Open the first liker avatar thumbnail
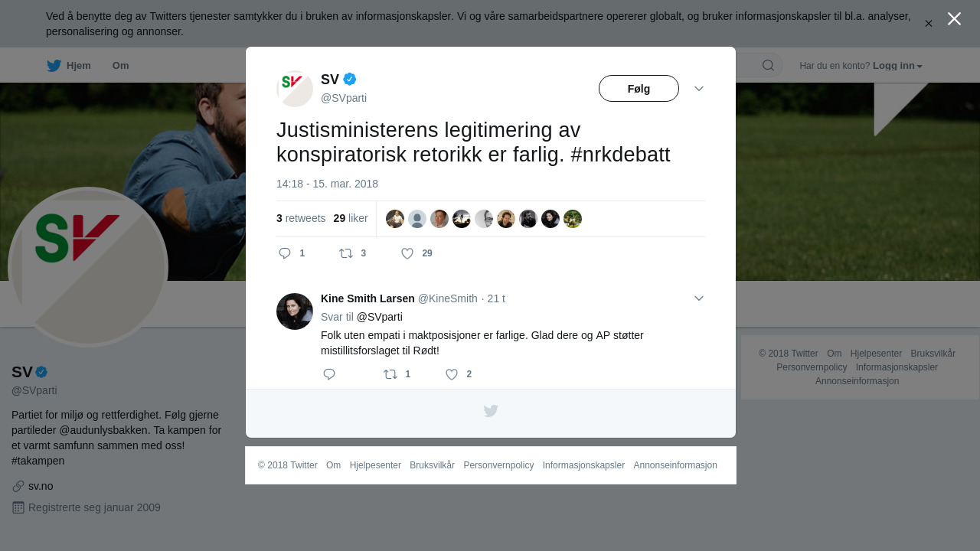 [395, 219]
